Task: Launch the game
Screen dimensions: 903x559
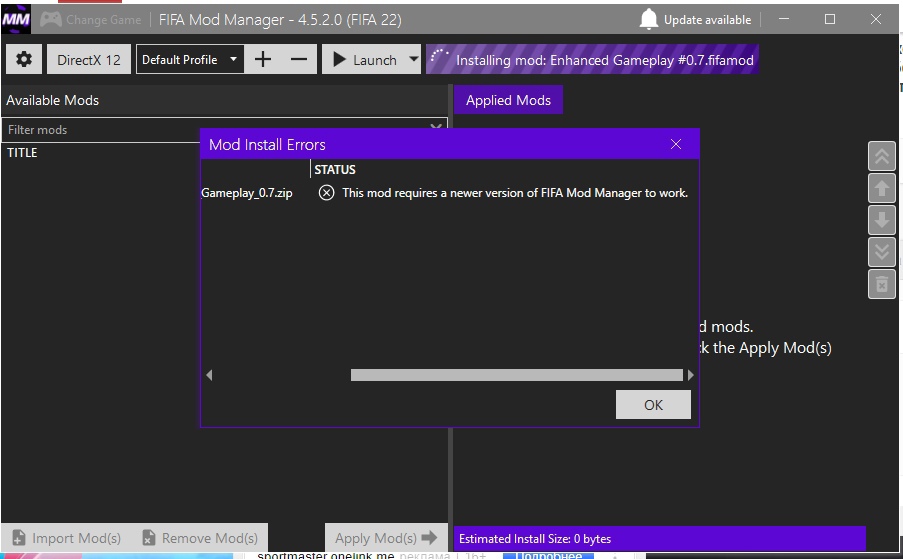Action: (x=365, y=59)
